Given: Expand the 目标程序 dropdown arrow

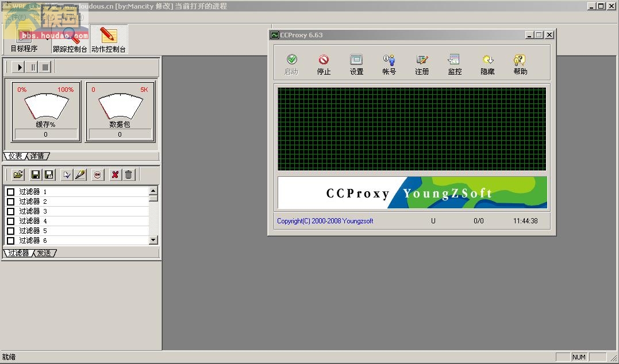Looking at the screenshot, I should tap(47, 40).
